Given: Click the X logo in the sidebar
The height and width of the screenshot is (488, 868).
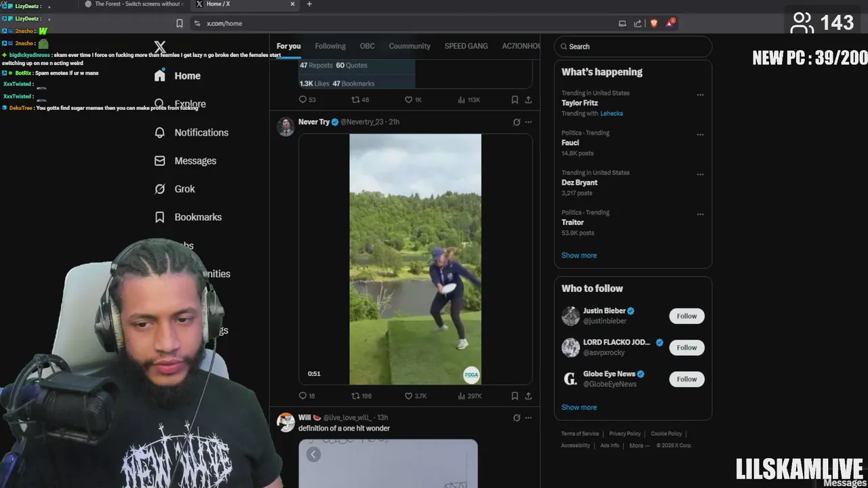Looking at the screenshot, I should (x=159, y=47).
